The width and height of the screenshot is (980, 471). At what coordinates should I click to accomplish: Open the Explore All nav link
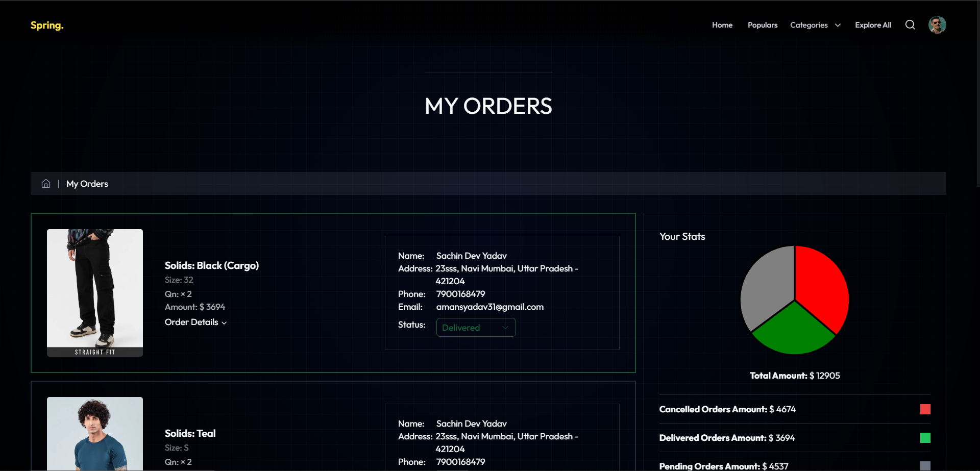point(873,25)
